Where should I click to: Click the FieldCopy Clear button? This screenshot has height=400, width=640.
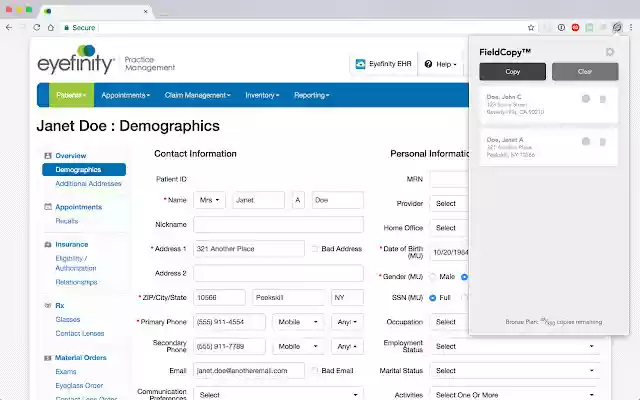point(585,71)
